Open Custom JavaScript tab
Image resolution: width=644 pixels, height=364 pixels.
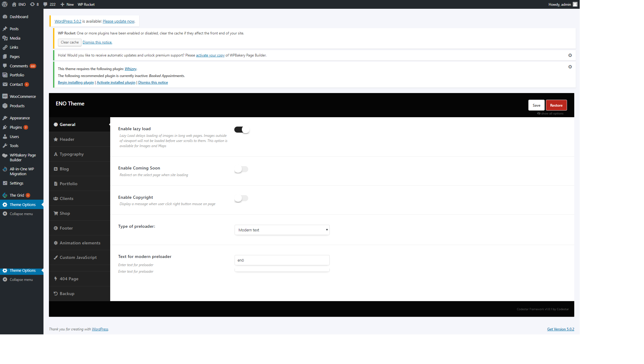coord(79,257)
